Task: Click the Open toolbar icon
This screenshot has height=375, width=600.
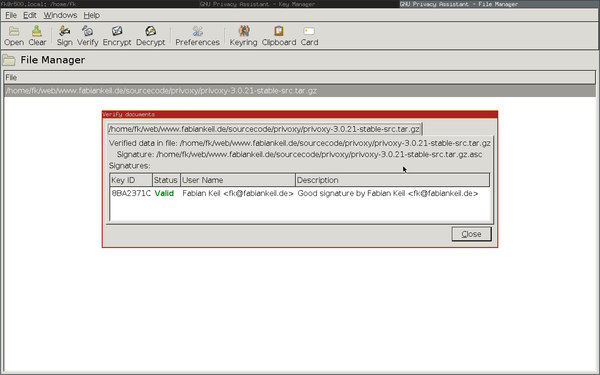Action: pos(14,36)
